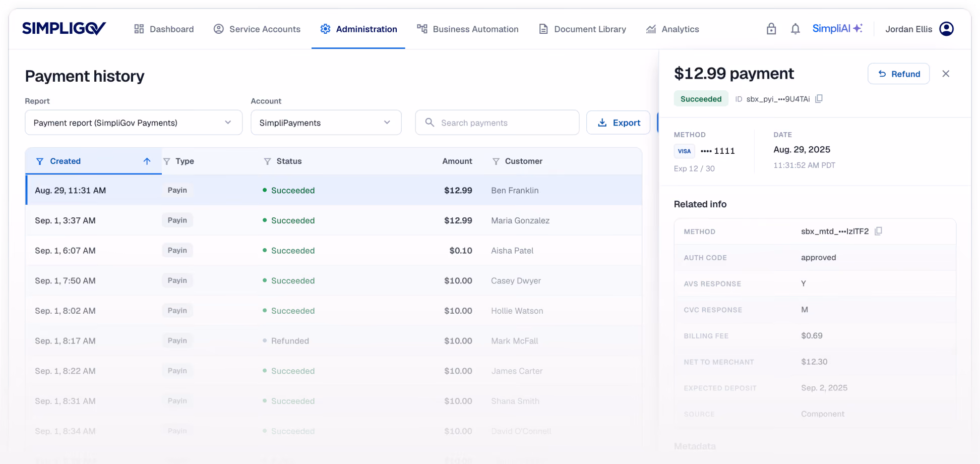Click the card number ending 1111
980x464 pixels.
click(718, 151)
